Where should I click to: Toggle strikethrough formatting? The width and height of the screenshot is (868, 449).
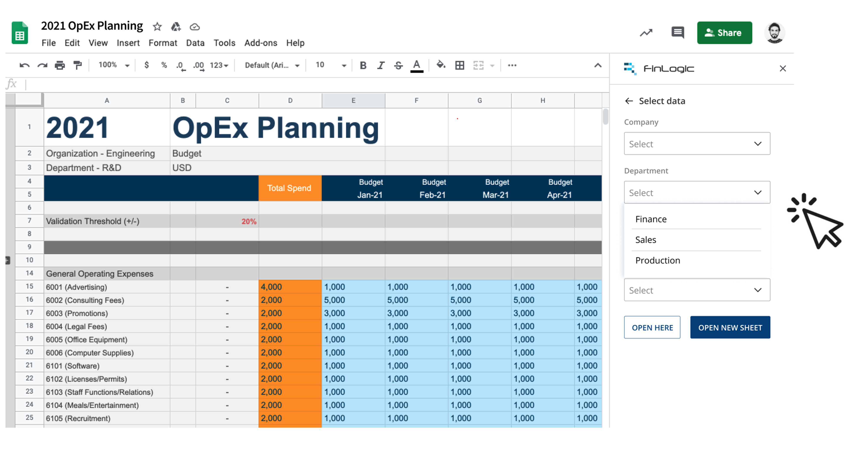coord(398,65)
